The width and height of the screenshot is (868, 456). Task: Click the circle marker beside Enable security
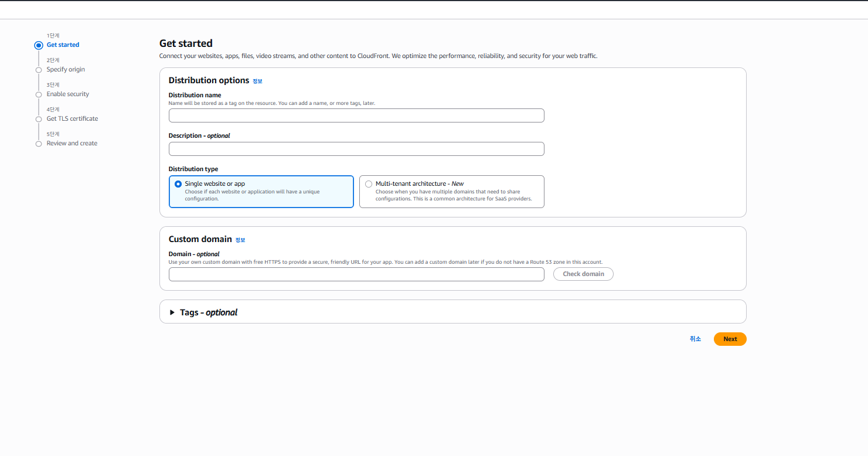[x=39, y=94]
